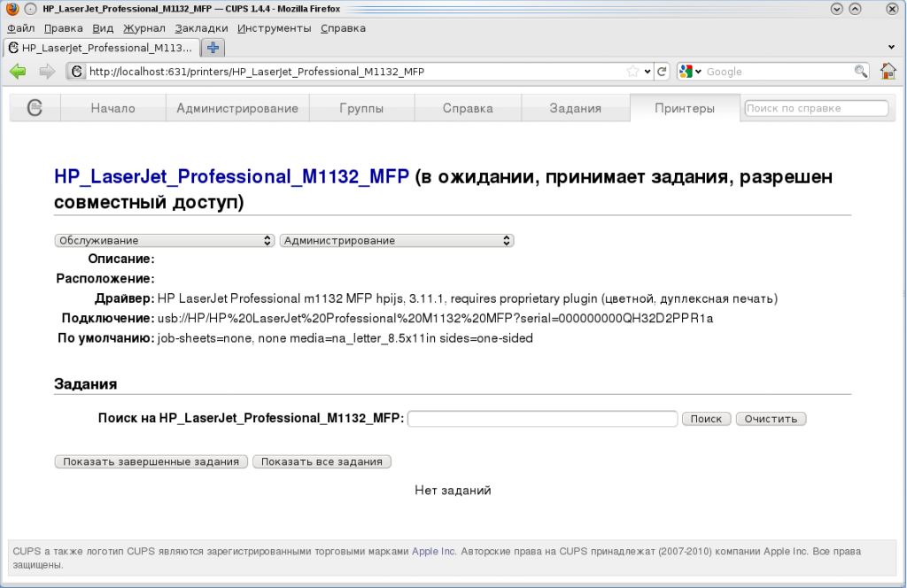Go to the Начало tab
907x588 pixels.
pyautogui.click(x=112, y=108)
